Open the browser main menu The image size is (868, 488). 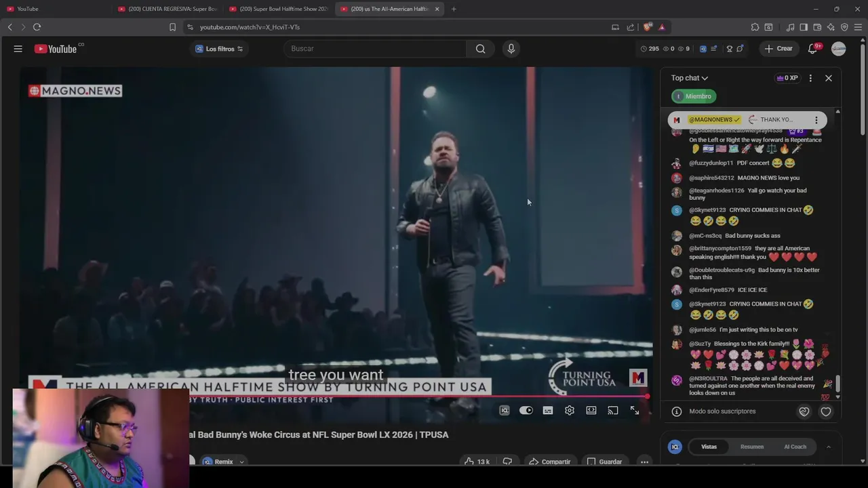(x=858, y=27)
